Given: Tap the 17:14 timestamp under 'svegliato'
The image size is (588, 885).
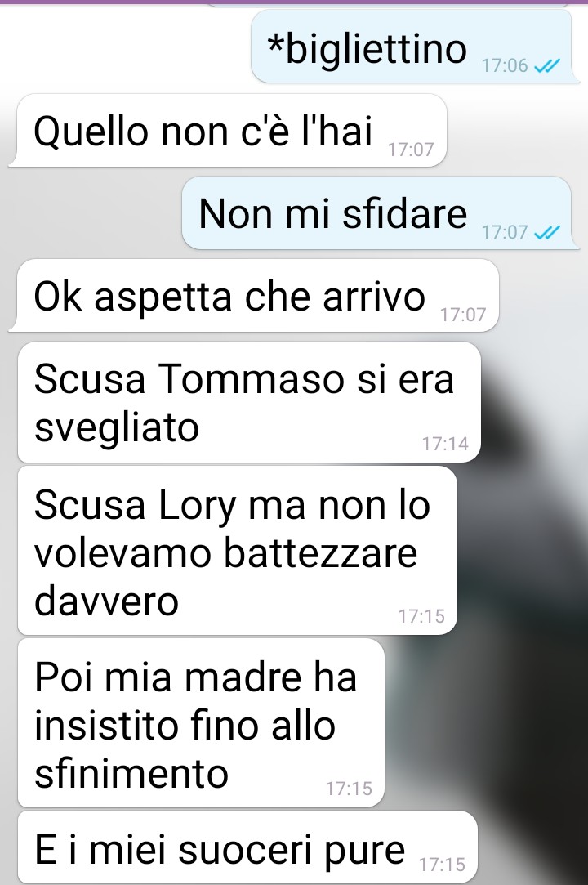Looking at the screenshot, I should [x=445, y=445].
